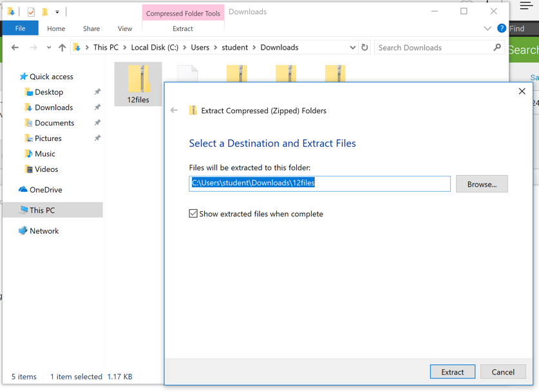Image resolution: width=539 pixels, height=392 pixels.
Task: Click the Search button in background window
Action: 524,50
